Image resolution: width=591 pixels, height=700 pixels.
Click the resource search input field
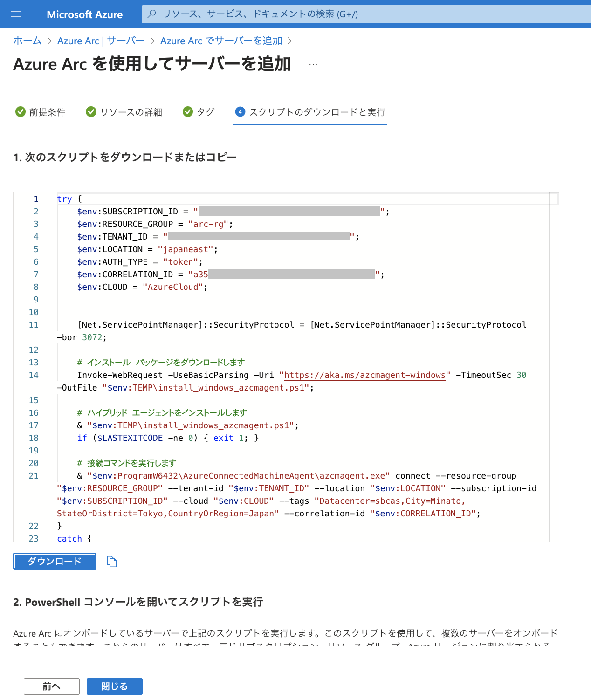366,14
